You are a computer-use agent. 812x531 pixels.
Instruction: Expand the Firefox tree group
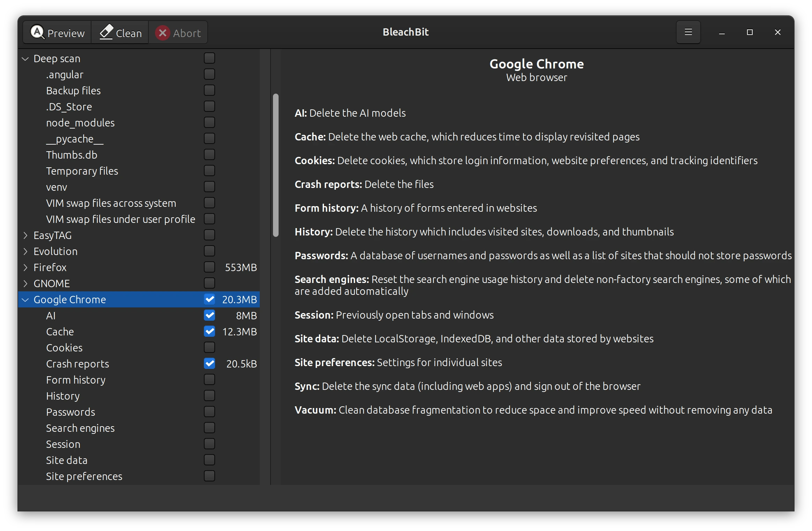pos(25,268)
